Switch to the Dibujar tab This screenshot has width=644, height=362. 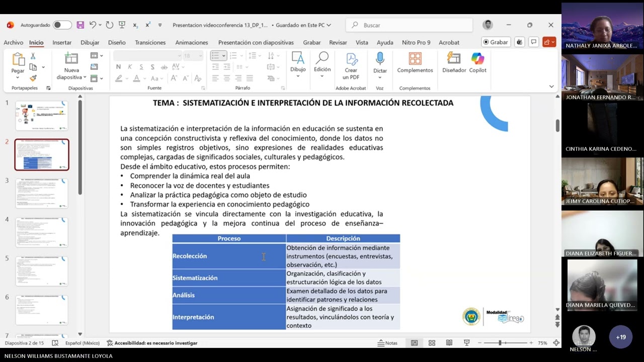(x=90, y=43)
